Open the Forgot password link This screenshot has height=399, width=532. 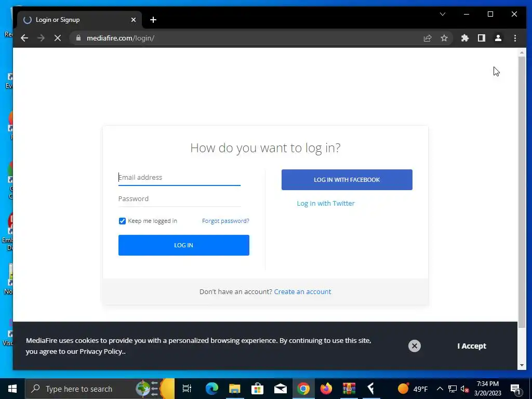(x=225, y=221)
